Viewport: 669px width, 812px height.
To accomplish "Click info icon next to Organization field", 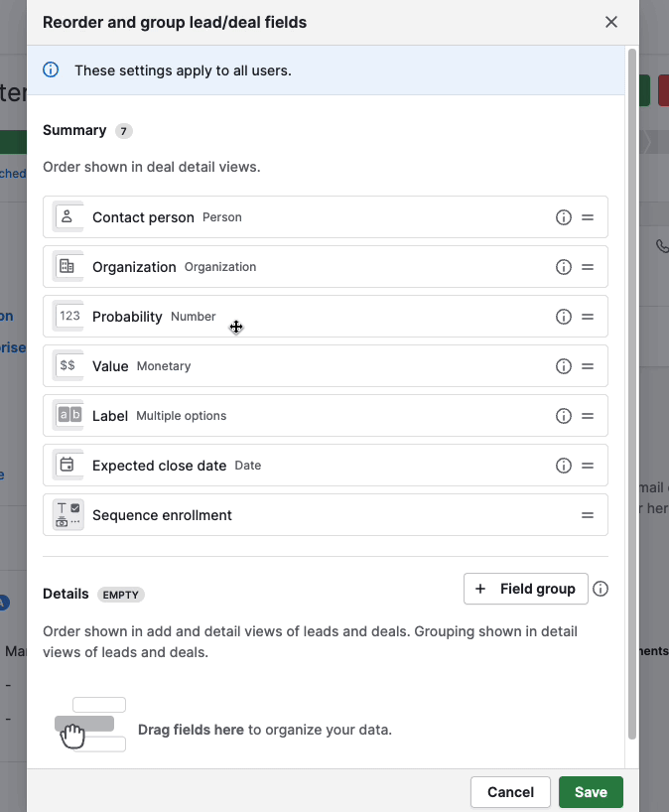I will [x=564, y=267].
